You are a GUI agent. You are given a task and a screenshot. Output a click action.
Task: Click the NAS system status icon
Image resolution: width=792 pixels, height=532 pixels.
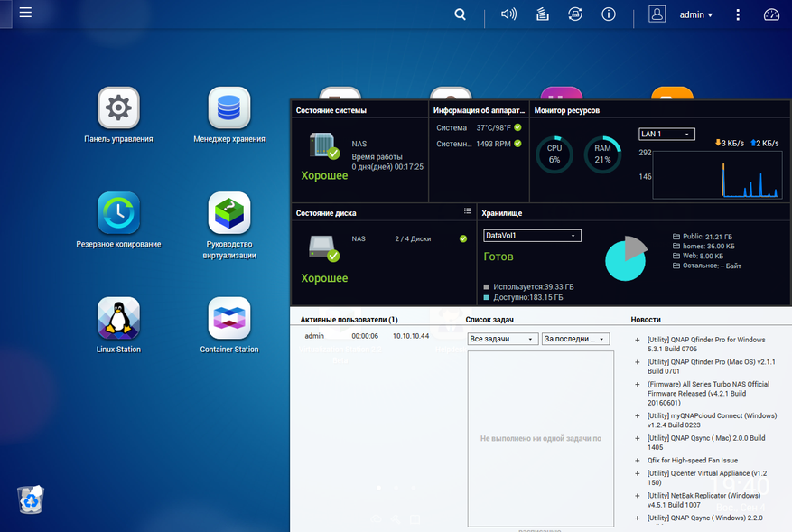pos(324,145)
